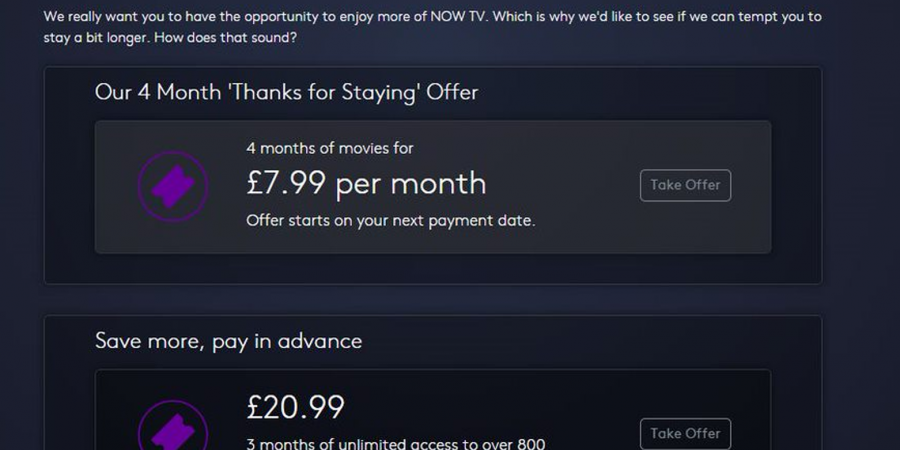Click the '£7.99 per month' price text
Viewport: 900px width, 450px height.
click(x=366, y=184)
